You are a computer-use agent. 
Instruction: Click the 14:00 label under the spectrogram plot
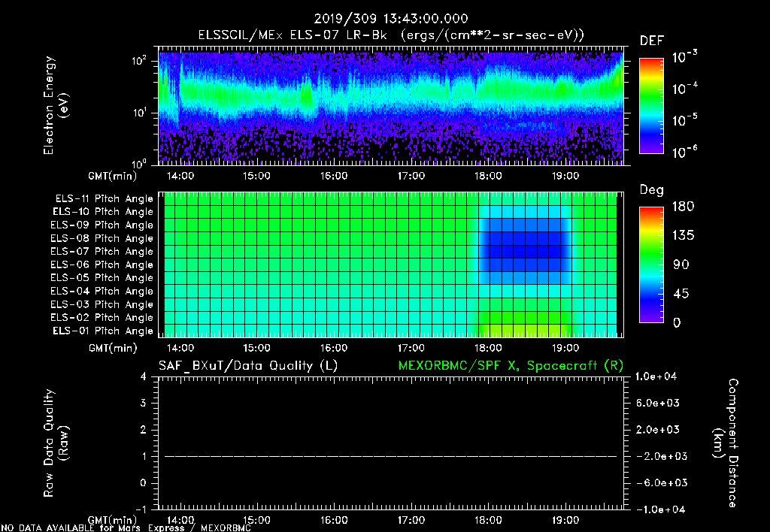180,176
